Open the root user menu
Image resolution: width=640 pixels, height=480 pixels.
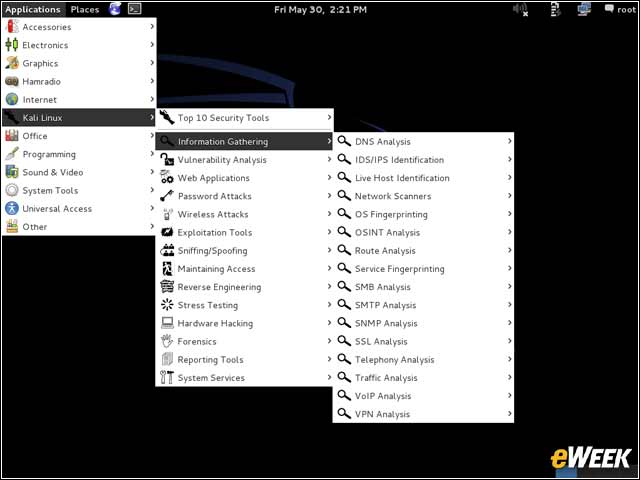620,9
